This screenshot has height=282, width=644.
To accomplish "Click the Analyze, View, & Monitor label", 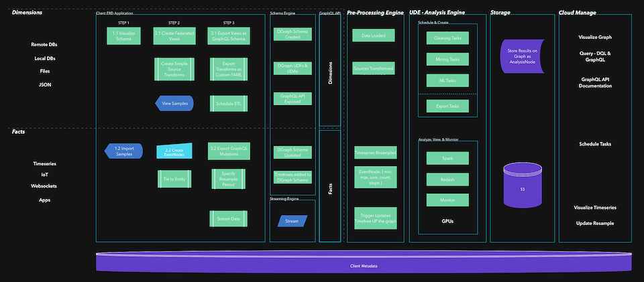I will click(439, 139).
